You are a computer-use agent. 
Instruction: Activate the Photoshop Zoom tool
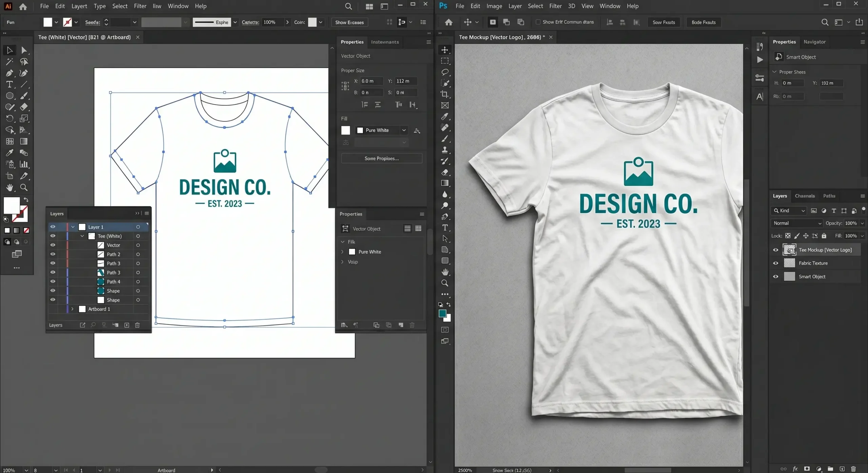[445, 283]
